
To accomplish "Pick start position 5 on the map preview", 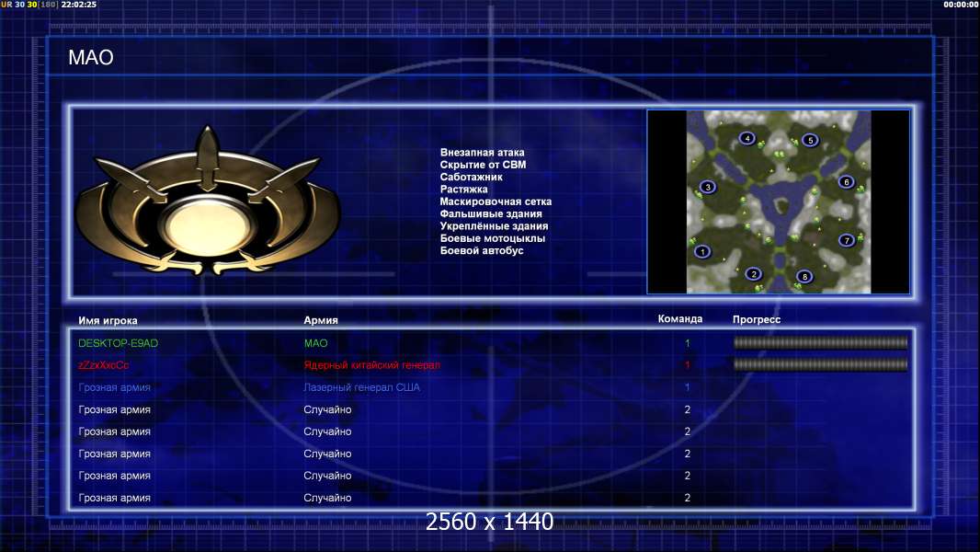I will click(810, 140).
